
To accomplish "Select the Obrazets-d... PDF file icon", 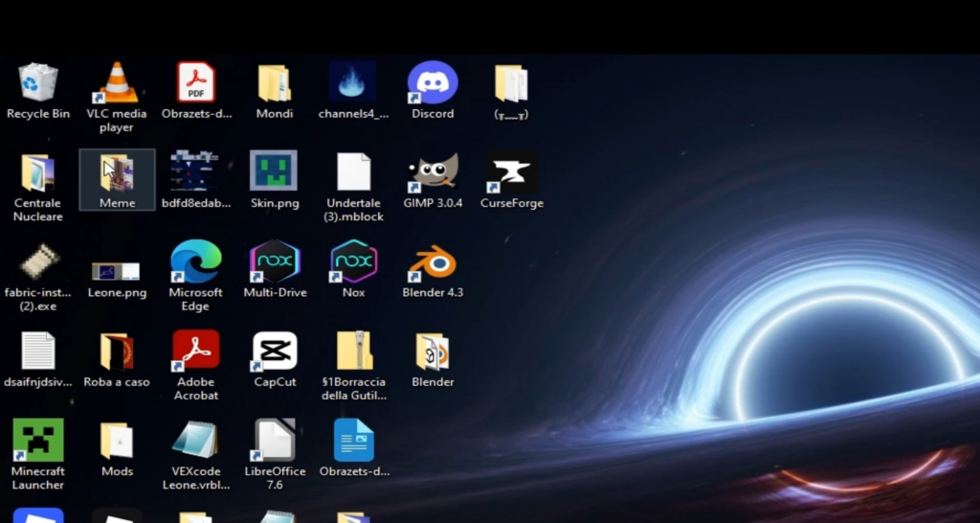I will click(x=195, y=82).
